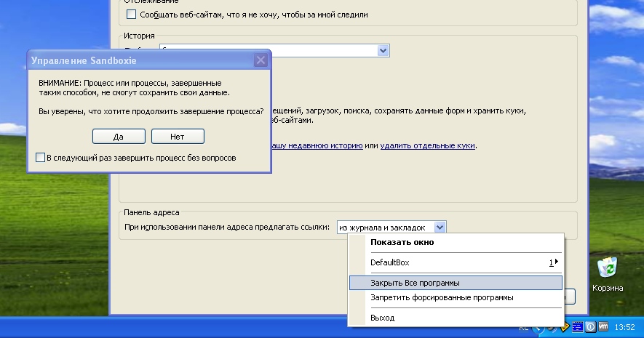Tick 'В следующий раз завершить процесс без вопросов'
The width and height of the screenshot is (644, 338).
click(x=40, y=158)
